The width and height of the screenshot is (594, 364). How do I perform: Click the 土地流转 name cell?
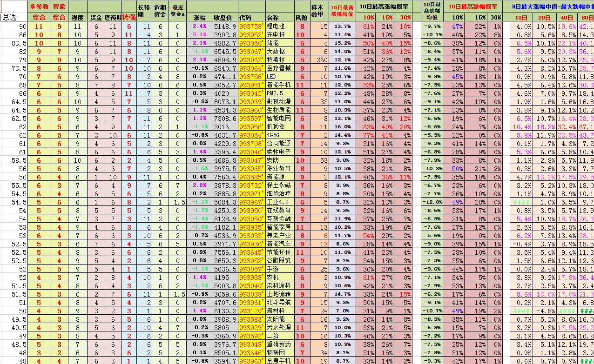[x=280, y=294]
